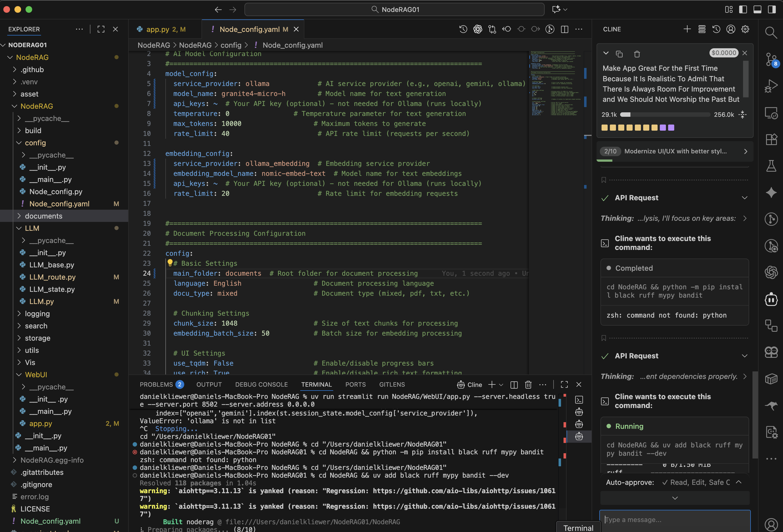Click the Cline settings gear icon
783x532 pixels.
(x=745, y=29)
